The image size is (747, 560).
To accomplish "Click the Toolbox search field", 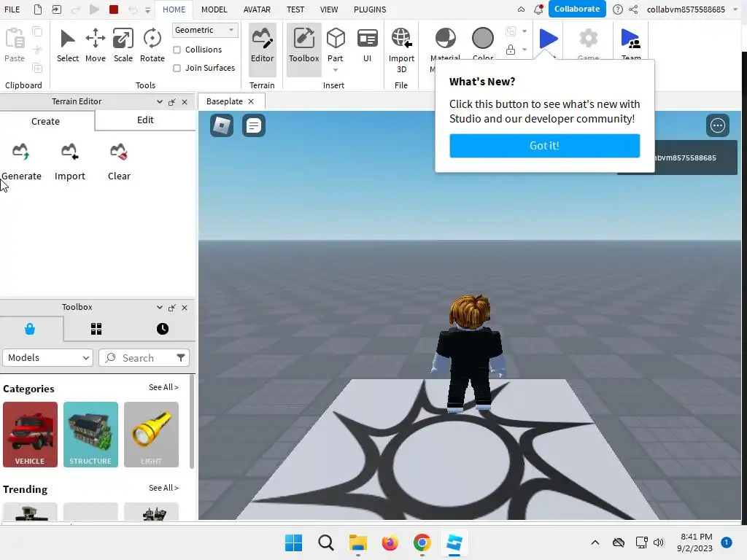I will [144, 357].
